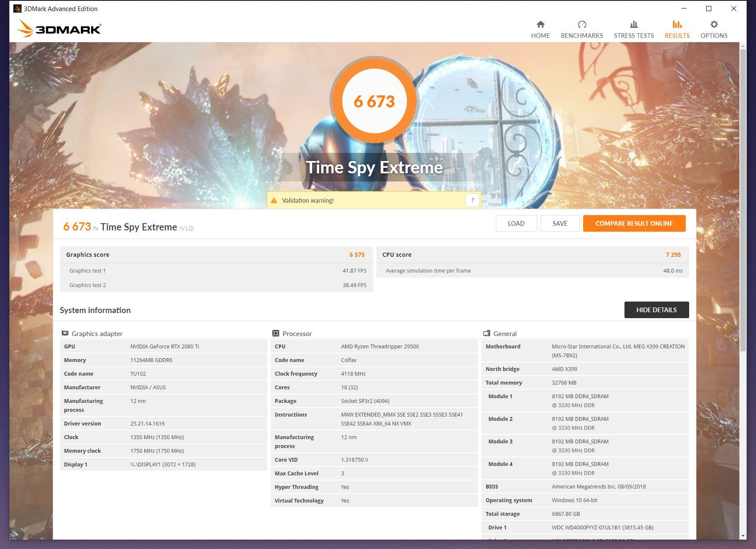
Task: Click GPU name NVIDIA GeForce RTX 2080 Ti
Action: 165,346
